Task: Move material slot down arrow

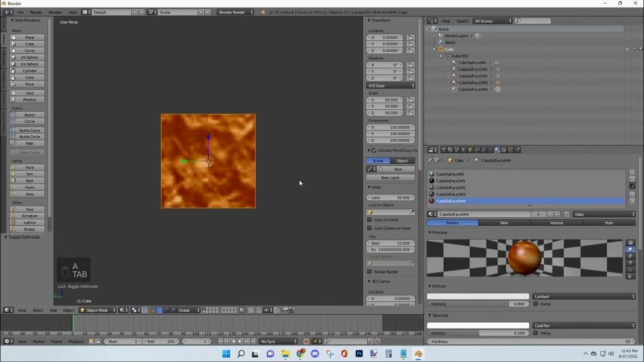Action: (632, 201)
